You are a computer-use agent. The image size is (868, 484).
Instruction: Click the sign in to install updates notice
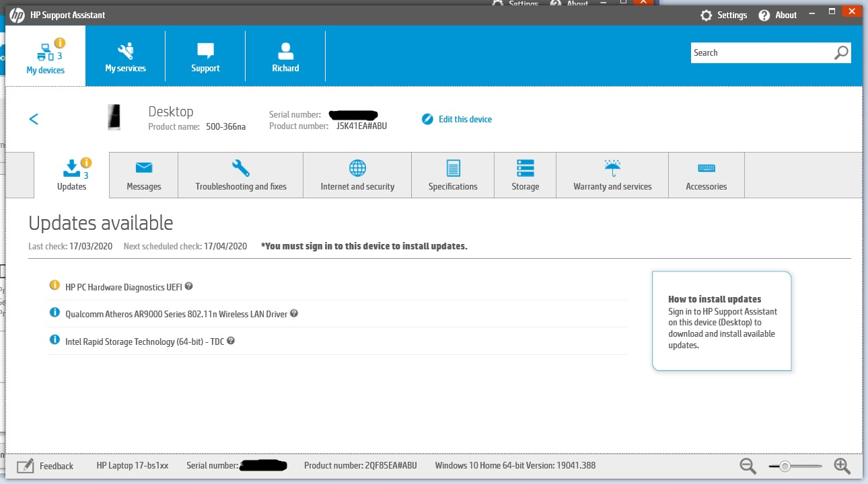coord(364,246)
